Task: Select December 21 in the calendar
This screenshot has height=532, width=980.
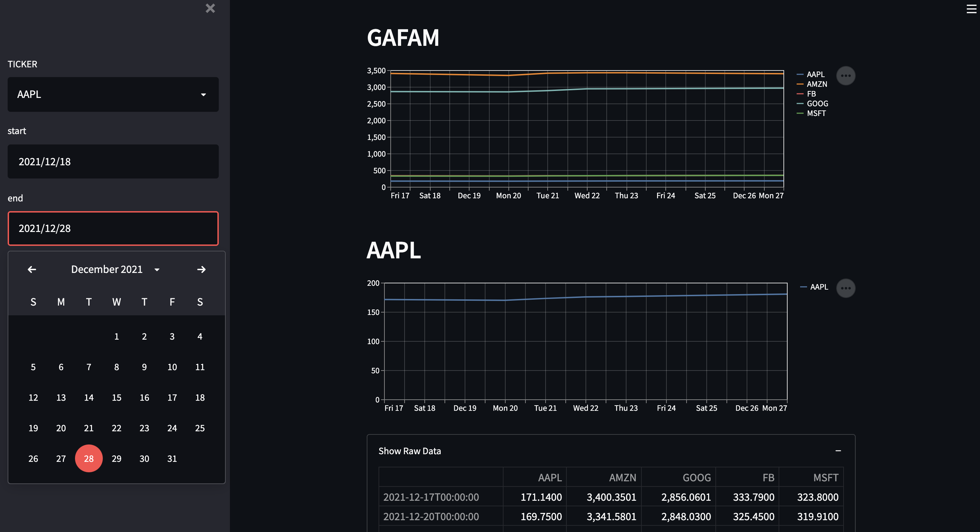Action: pos(89,428)
